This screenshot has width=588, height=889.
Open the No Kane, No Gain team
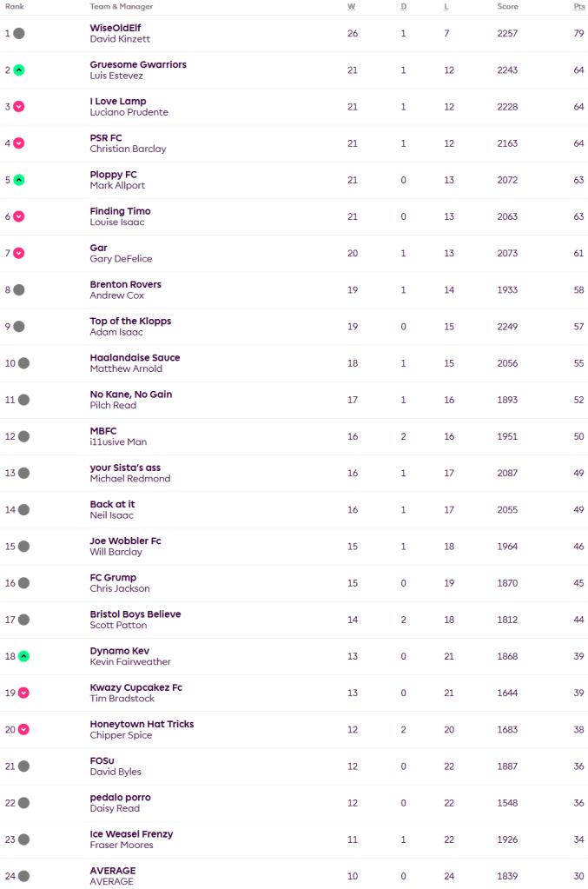tap(130, 394)
